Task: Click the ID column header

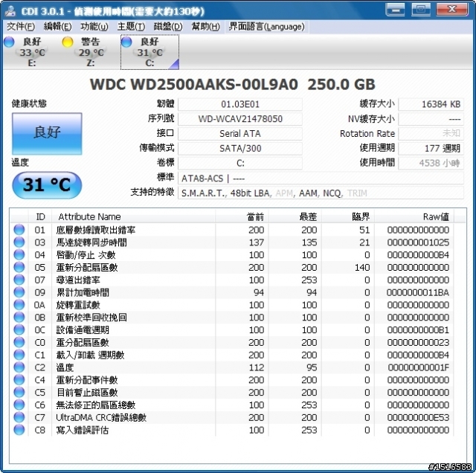Action: pos(40,216)
